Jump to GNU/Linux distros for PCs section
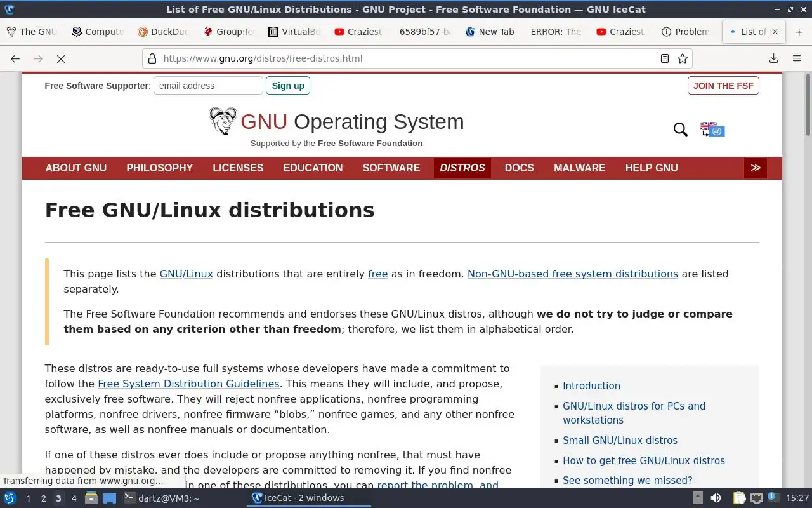Image resolution: width=812 pixels, height=508 pixels. click(x=634, y=413)
